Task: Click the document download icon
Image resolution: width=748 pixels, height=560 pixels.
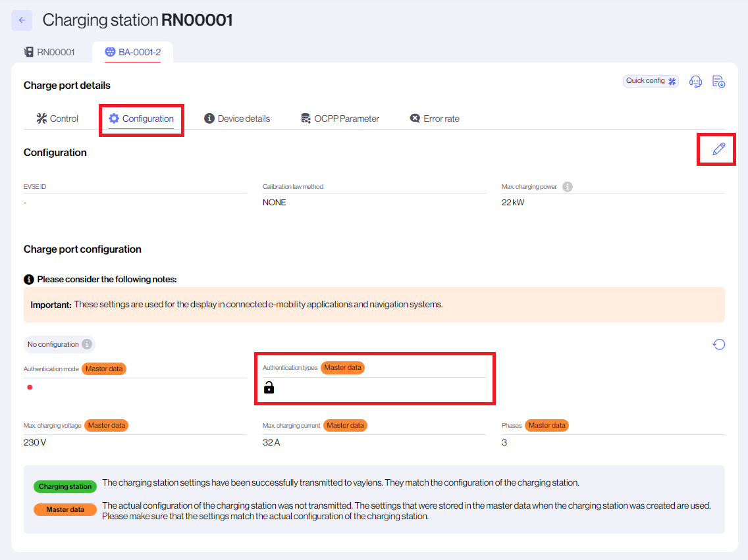Action: tap(719, 82)
